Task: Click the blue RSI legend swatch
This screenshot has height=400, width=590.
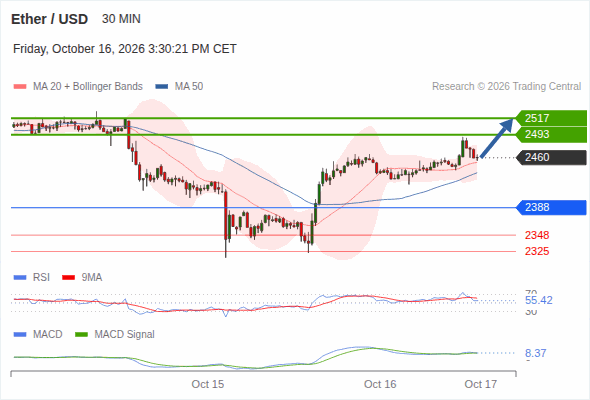Action: tap(20, 278)
